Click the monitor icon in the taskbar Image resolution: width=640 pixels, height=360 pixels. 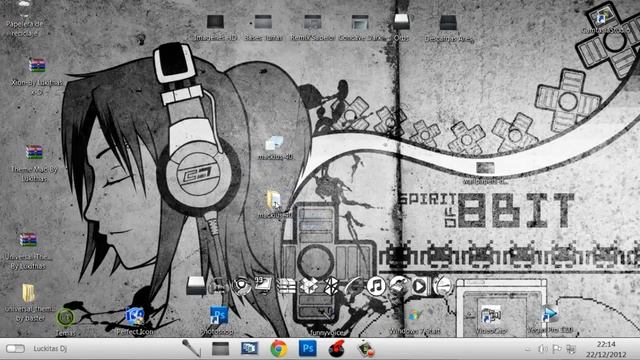point(249,348)
